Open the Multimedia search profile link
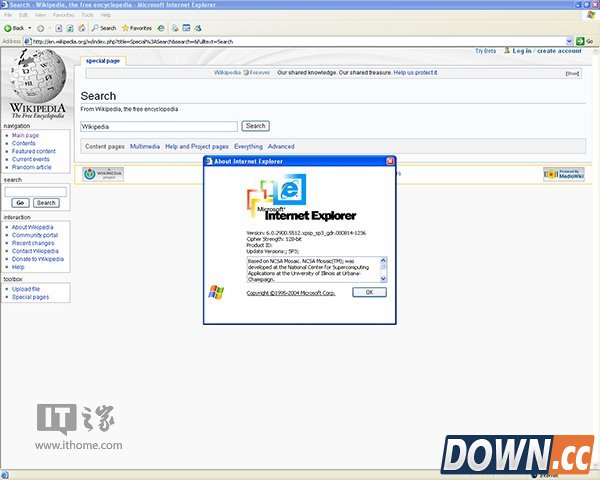This screenshot has width=600, height=480. click(144, 146)
